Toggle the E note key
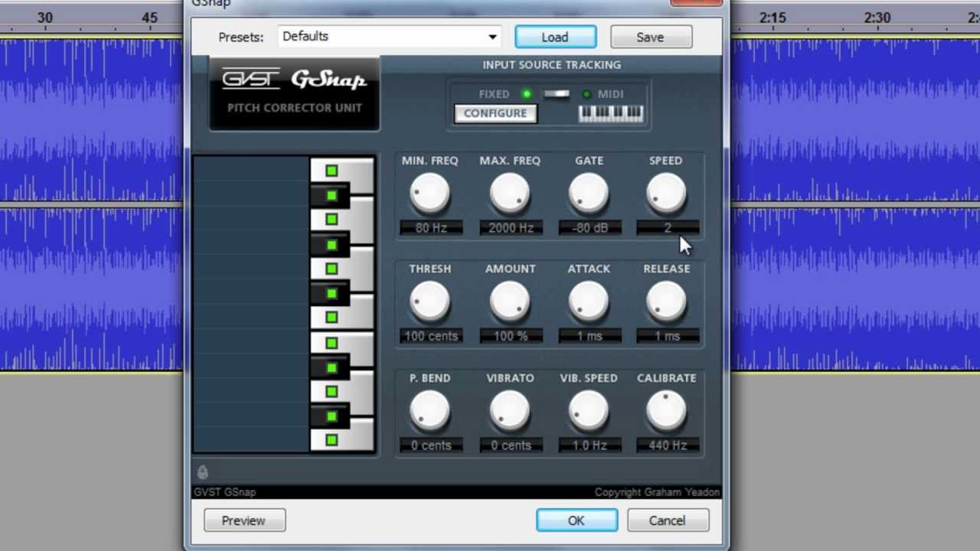Viewport: 980px width, 551px height. point(332,343)
